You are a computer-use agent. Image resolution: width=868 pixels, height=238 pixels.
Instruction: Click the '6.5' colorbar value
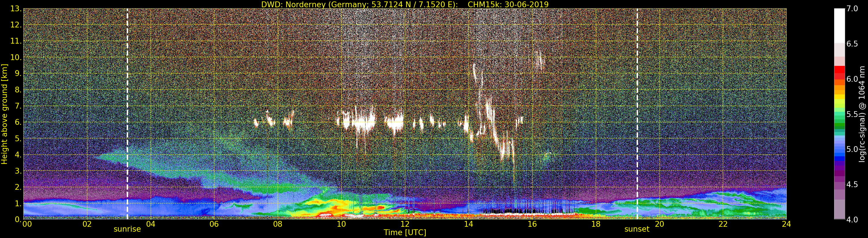click(x=852, y=44)
